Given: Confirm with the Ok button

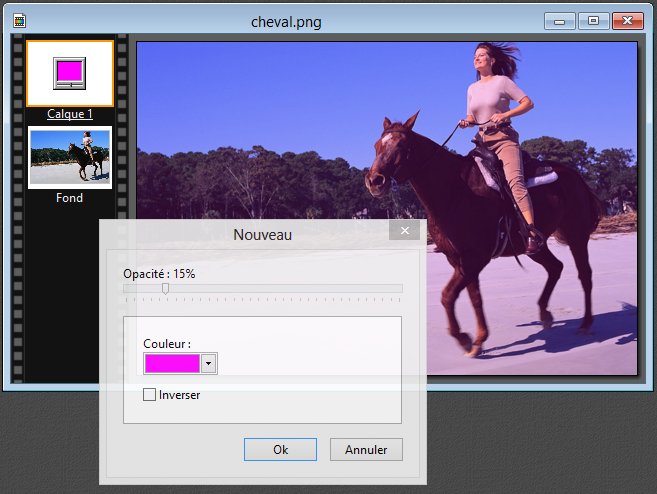Looking at the screenshot, I should click(280, 450).
